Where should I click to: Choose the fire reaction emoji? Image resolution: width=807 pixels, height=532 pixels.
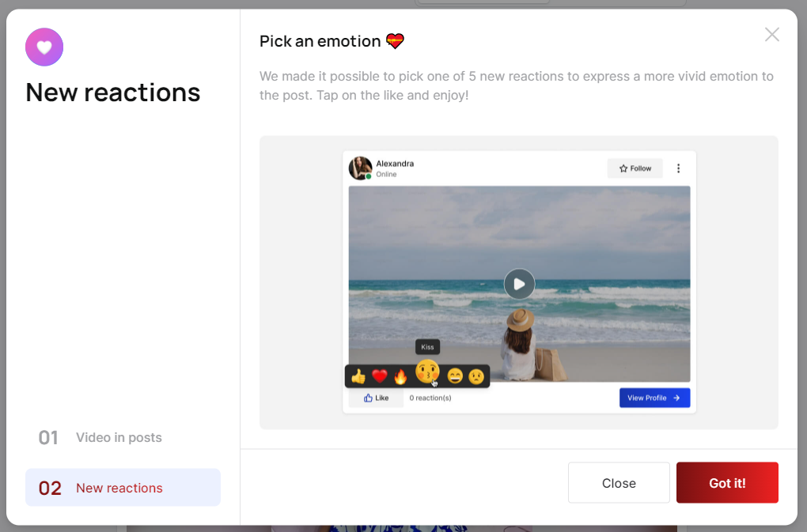pyautogui.click(x=400, y=376)
